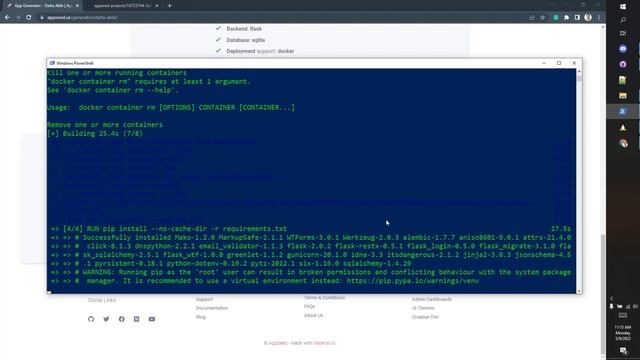
Task: Click the volume icon in system tray
Action: [636, 306]
